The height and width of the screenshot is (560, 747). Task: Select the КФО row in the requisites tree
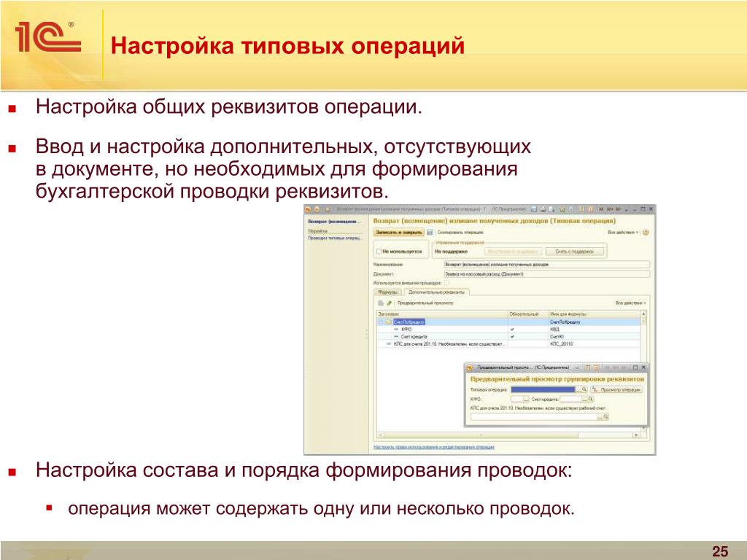coord(508,330)
